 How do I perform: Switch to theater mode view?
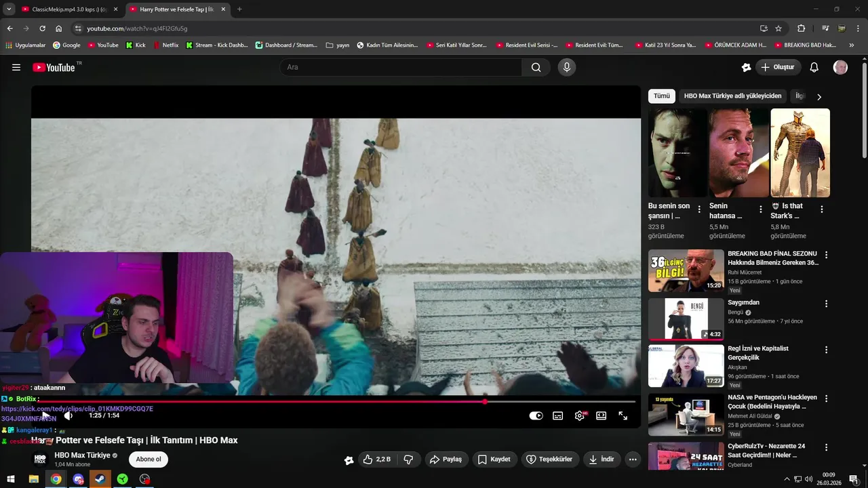click(x=601, y=415)
